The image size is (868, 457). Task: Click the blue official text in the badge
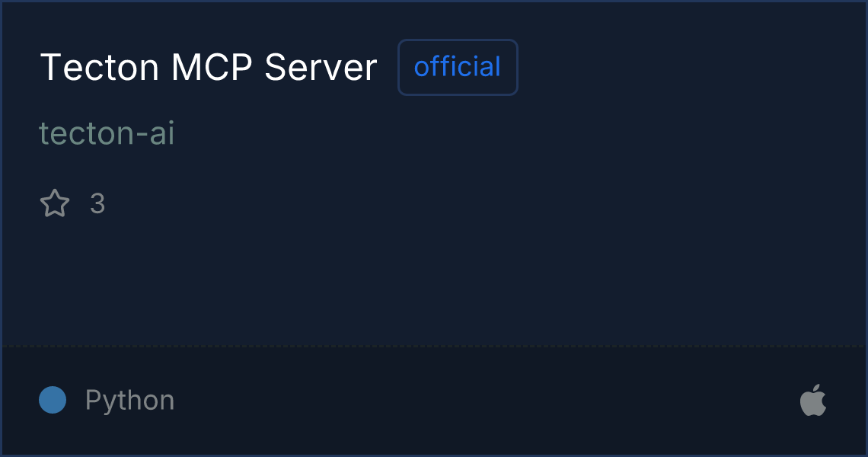[458, 67]
